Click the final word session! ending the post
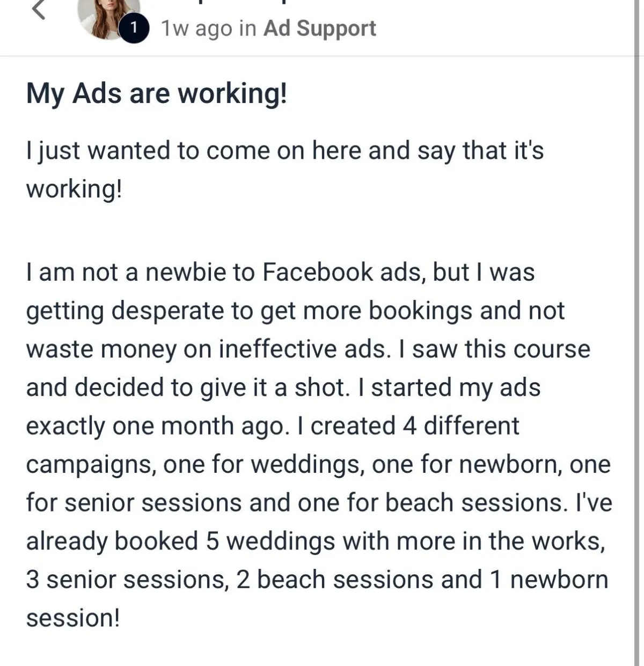The width and height of the screenshot is (644, 666). point(73,618)
